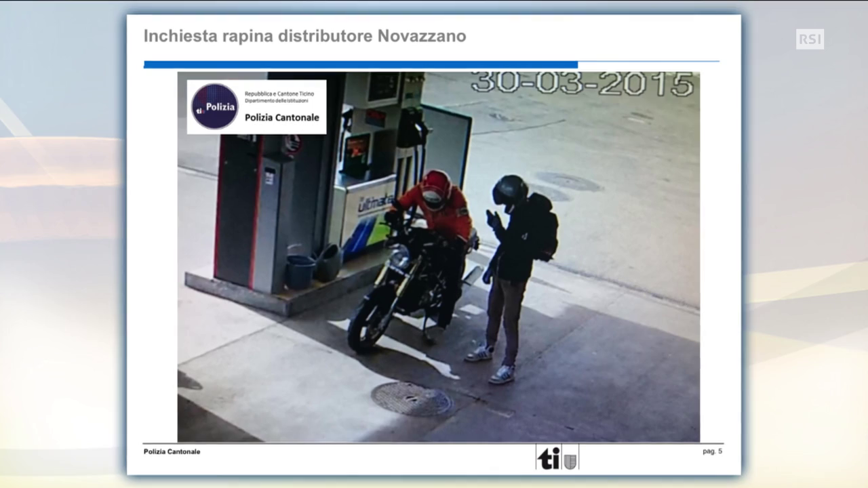Click the RSI channel logo
The image size is (868, 488).
[810, 39]
